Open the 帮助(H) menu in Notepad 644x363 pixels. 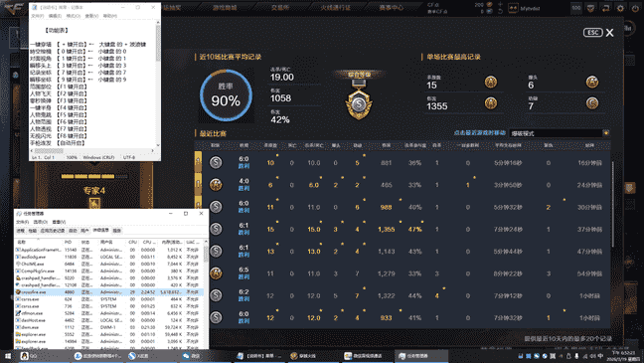coord(109,16)
